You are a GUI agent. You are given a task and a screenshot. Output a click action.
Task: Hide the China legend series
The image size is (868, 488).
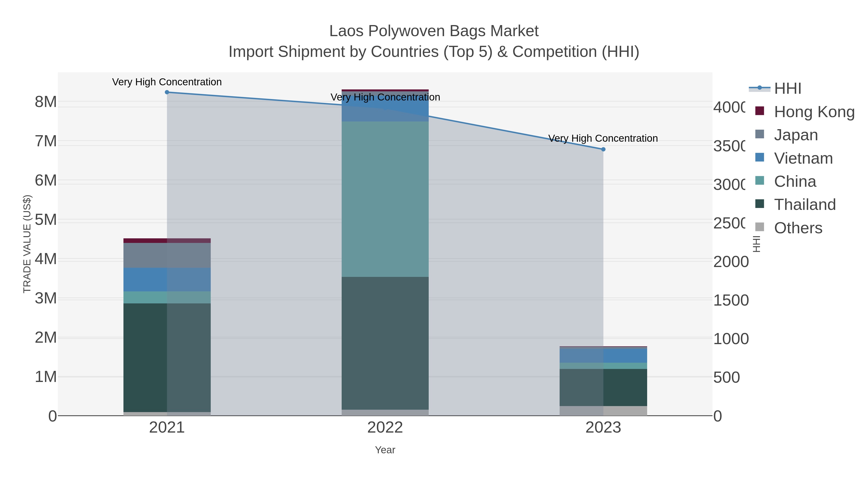pos(786,181)
